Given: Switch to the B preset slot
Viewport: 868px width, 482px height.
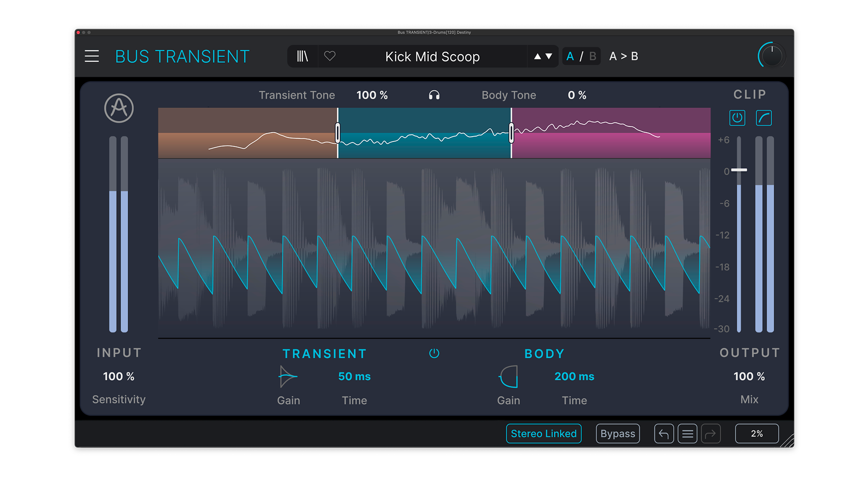Looking at the screenshot, I should click(x=592, y=57).
